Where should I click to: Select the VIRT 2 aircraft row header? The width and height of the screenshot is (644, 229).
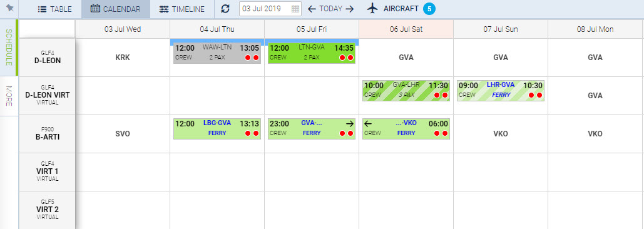coord(47,210)
